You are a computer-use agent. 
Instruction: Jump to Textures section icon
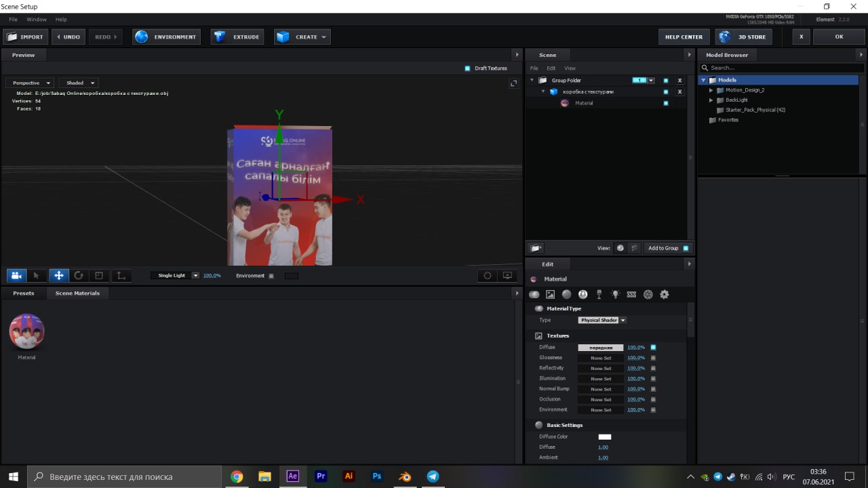pyautogui.click(x=550, y=294)
